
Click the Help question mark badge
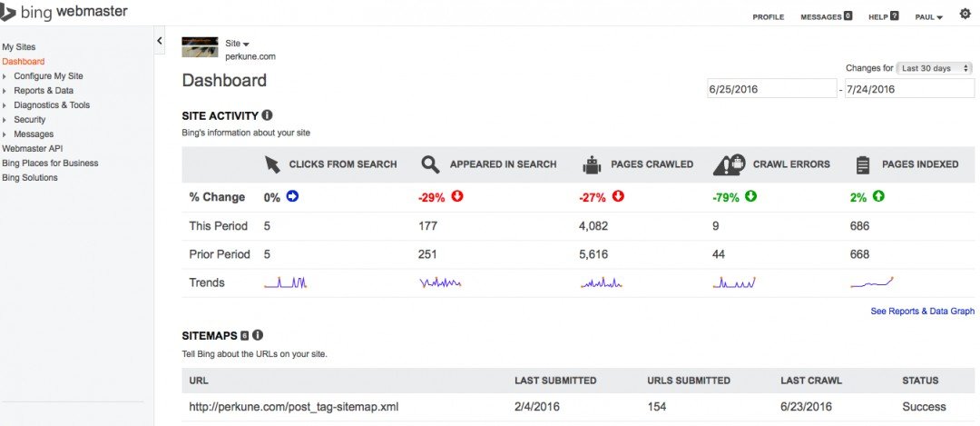pos(895,16)
